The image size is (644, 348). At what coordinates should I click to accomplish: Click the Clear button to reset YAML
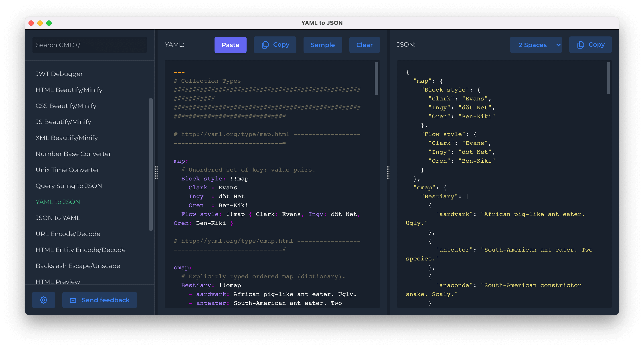(364, 44)
